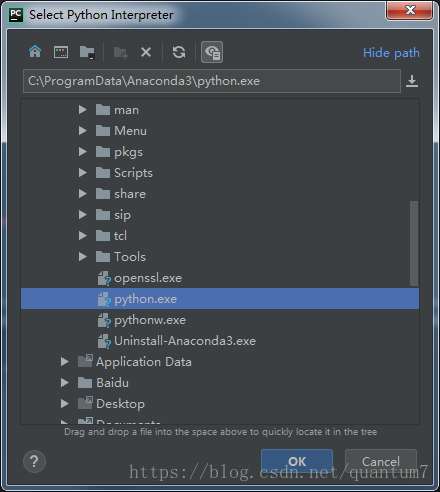Click the Baidu folder icon
The image size is (440, 492).
click(x=85, y=383)
